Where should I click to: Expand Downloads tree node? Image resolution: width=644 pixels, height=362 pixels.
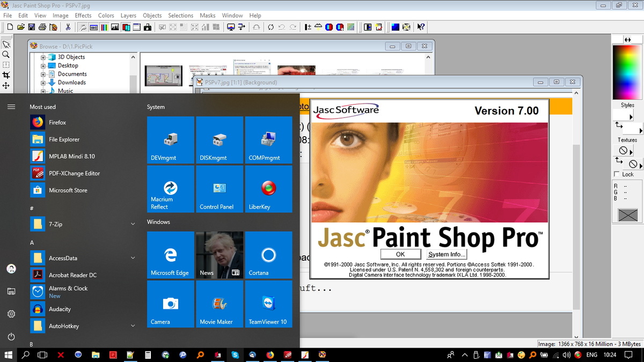coord(43,83)
